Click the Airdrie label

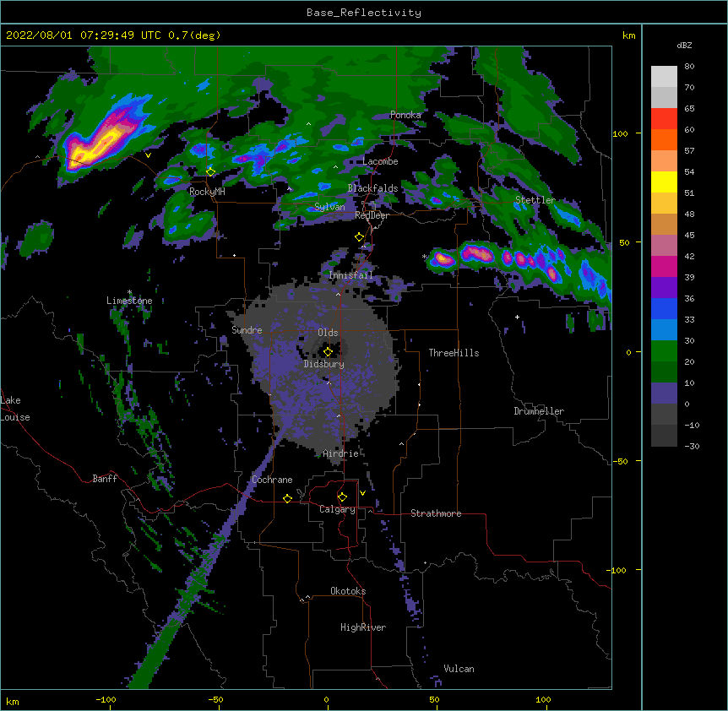click(x=340, y=453)
